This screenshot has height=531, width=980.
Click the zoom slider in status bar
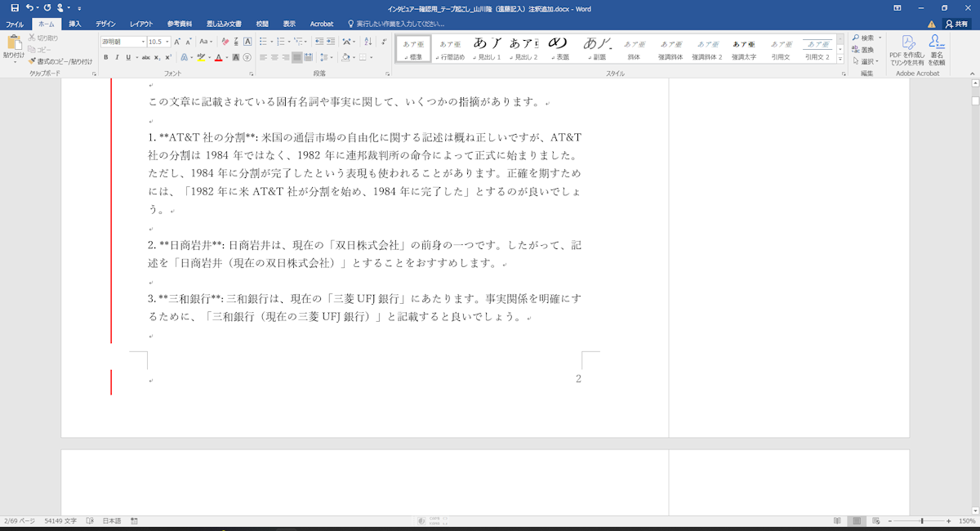921,520
